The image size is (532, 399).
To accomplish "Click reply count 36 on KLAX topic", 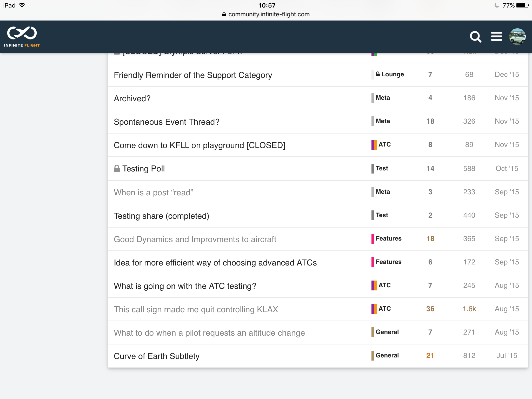I will (x=430, y=309).
